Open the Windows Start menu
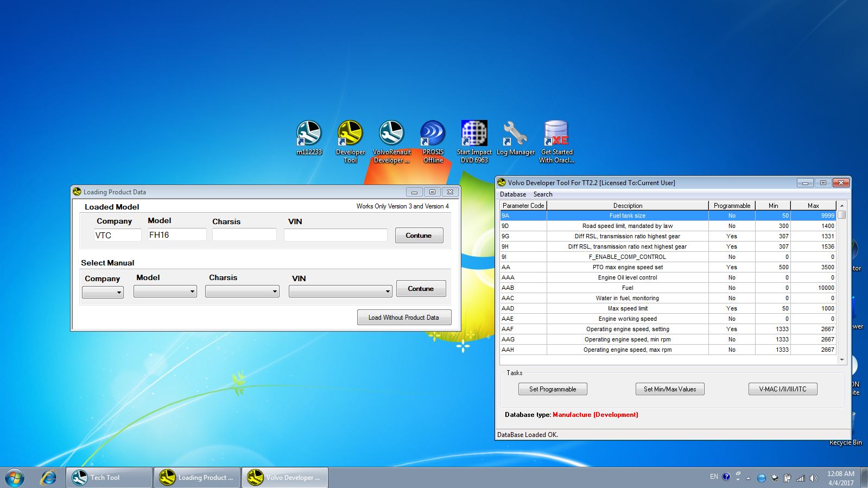868x488 pixels. point(15,478)
